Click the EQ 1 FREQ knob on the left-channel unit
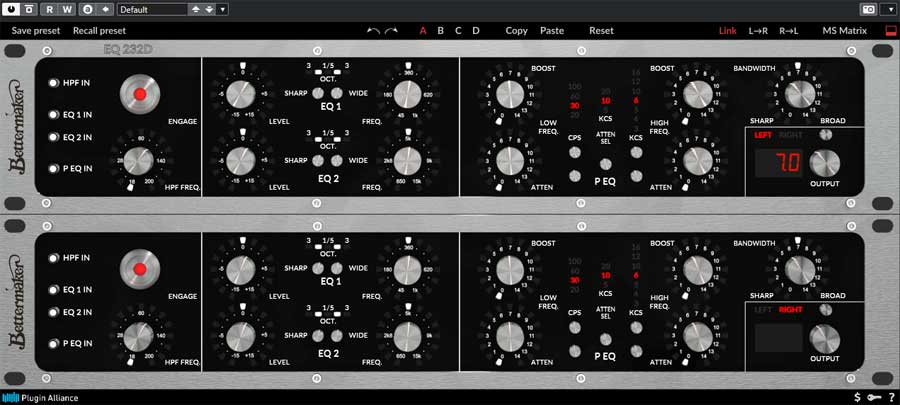 pyautogui.click(x=408, y=94)
